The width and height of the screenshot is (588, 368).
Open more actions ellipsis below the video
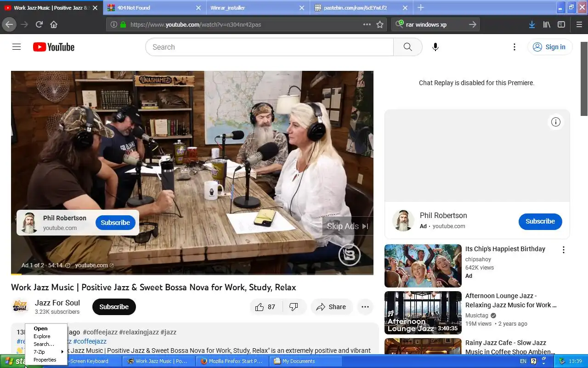(x=365, y=307)
